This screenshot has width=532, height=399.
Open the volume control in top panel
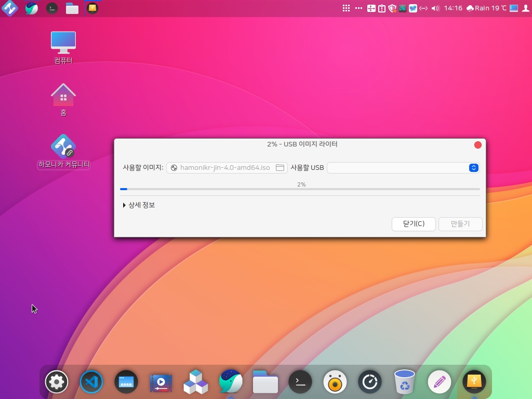coord(435,8)
